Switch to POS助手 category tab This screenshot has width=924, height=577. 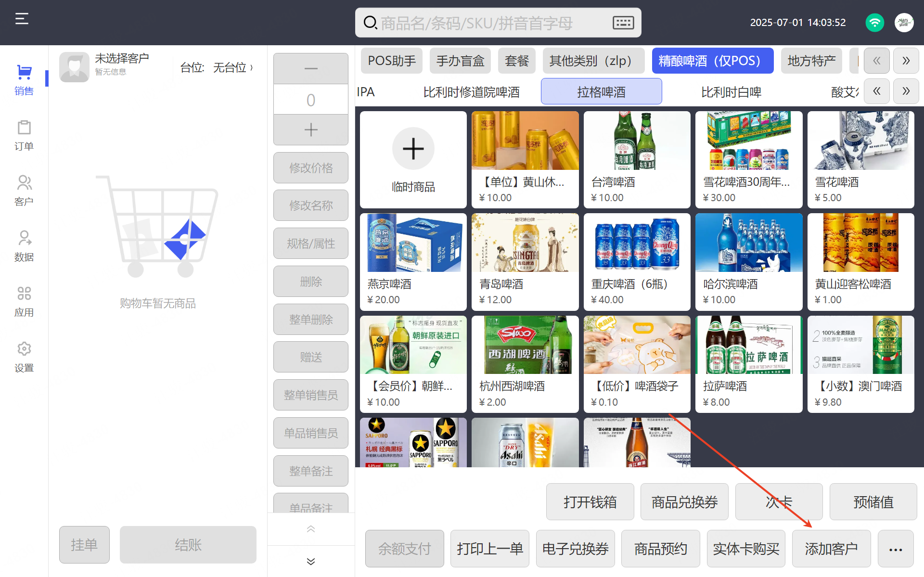coord(392,61)
